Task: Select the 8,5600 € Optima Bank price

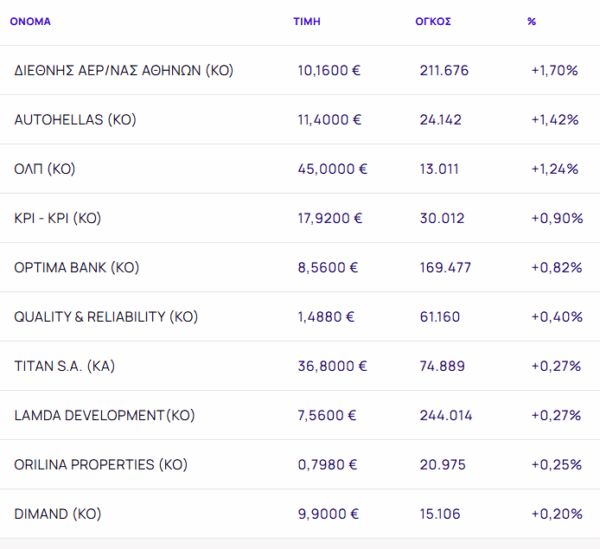Action: click(329, 268)
